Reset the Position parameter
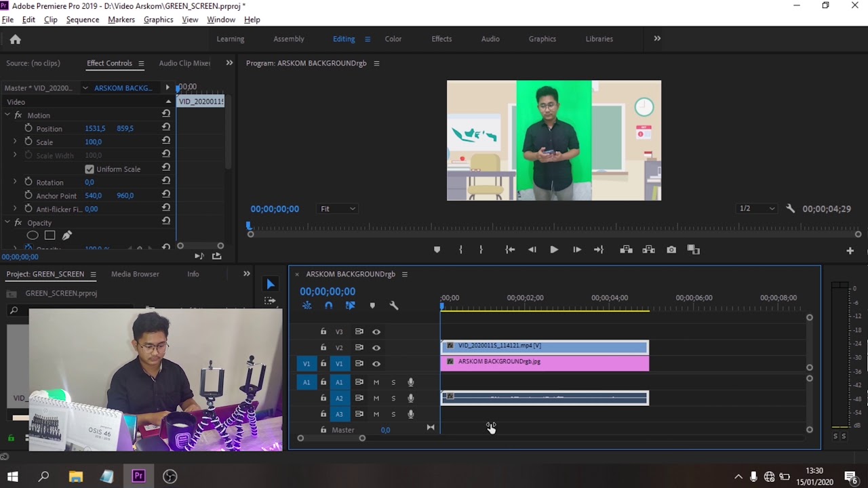 [x=166, y=128]
